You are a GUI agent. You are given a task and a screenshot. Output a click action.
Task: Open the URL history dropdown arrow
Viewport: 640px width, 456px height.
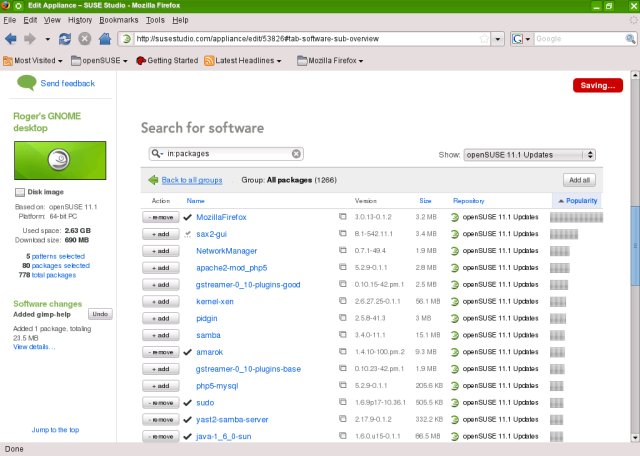pos(498,39)
